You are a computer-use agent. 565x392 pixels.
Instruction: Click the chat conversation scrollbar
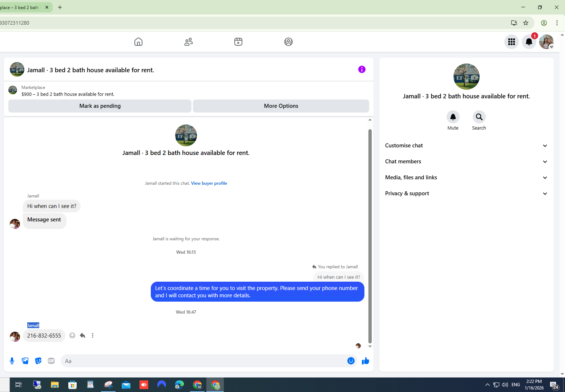370,236
